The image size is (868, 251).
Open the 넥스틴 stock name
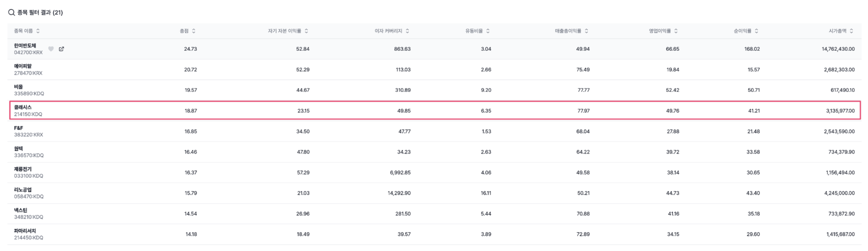[21, 210]
